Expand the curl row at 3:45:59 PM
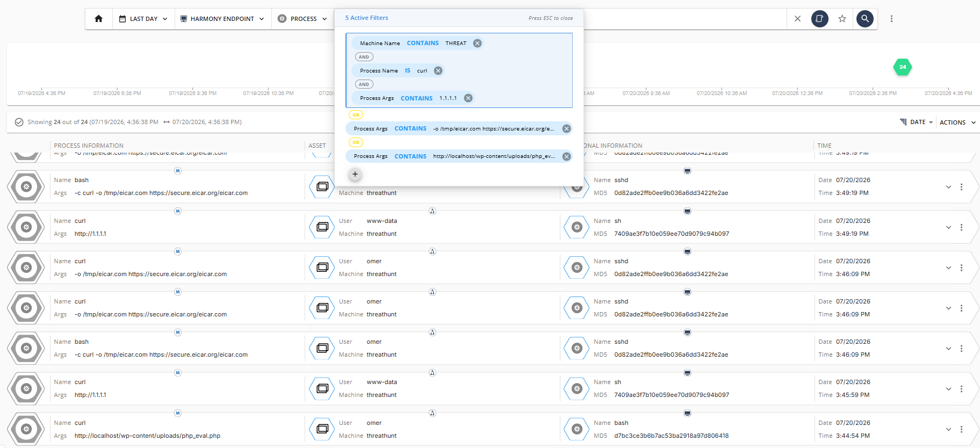980x448 pixels. click(x=948, y=388)
